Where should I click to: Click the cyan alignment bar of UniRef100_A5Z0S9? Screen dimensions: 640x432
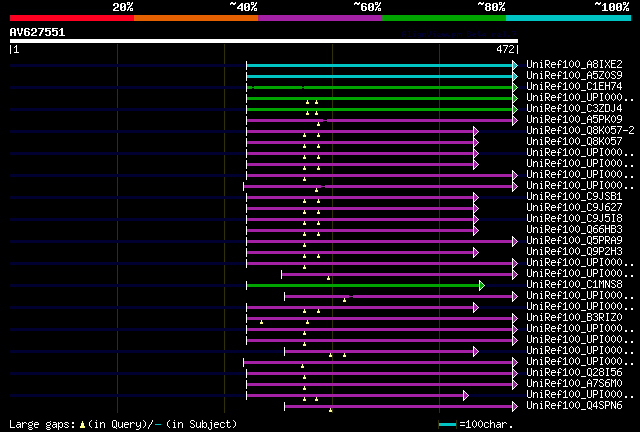click(380, 76)
